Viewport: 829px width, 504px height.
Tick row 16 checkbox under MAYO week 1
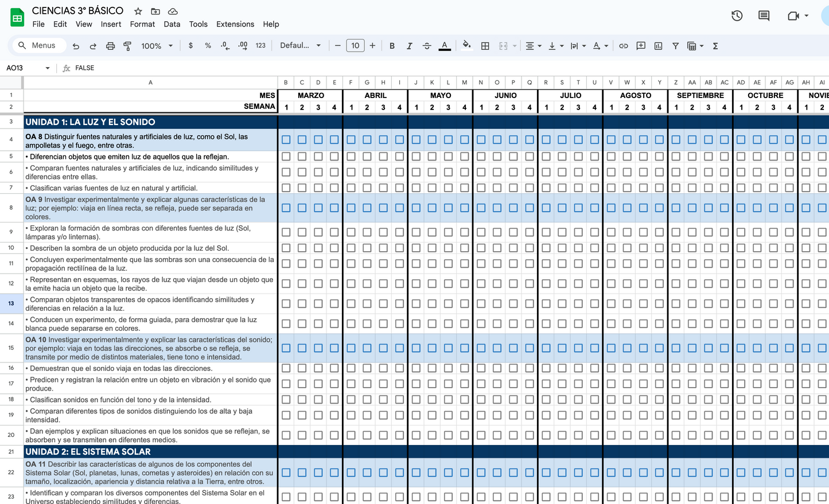[x=416, y=368]
